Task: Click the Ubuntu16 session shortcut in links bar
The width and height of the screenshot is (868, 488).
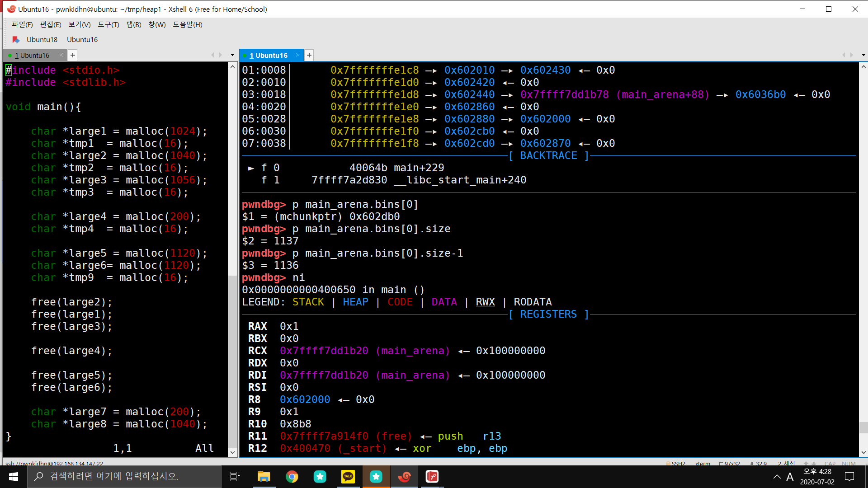Action: 82,39
